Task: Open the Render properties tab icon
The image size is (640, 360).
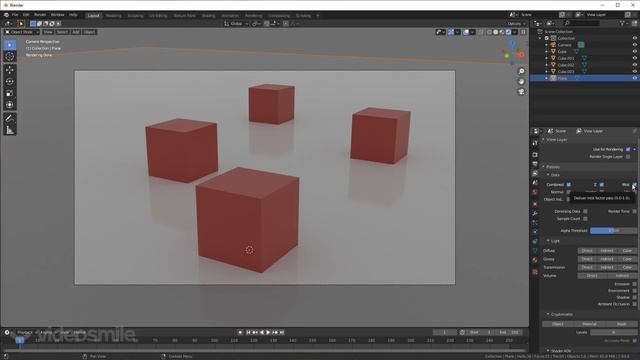Action: pos(535,155)
